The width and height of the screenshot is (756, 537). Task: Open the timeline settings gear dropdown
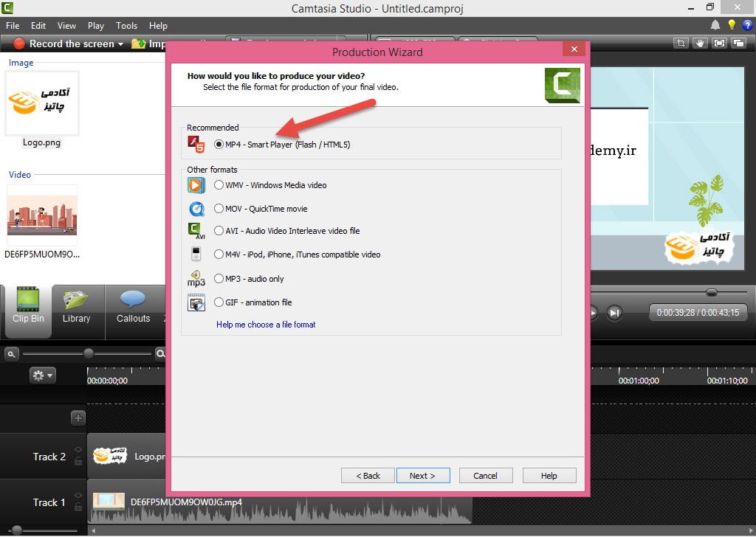tap(42, 375)
